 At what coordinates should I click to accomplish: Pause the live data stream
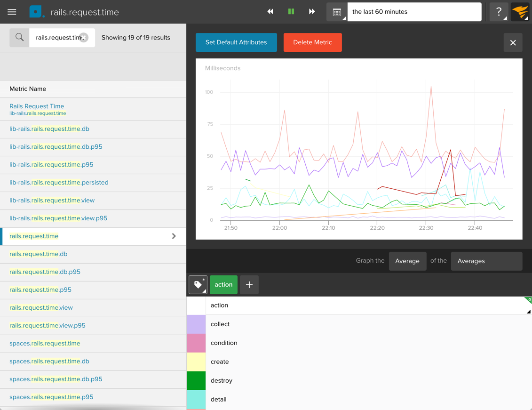[291, 12]
